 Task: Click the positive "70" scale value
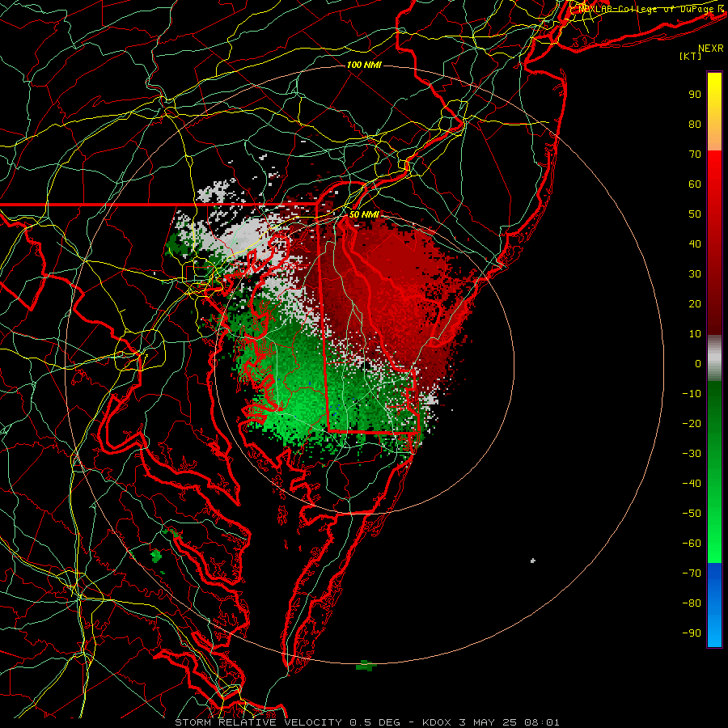pos(695,154)
